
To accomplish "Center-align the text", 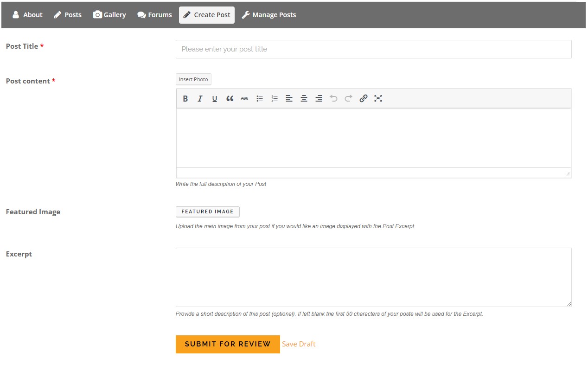I will [304, 98].
